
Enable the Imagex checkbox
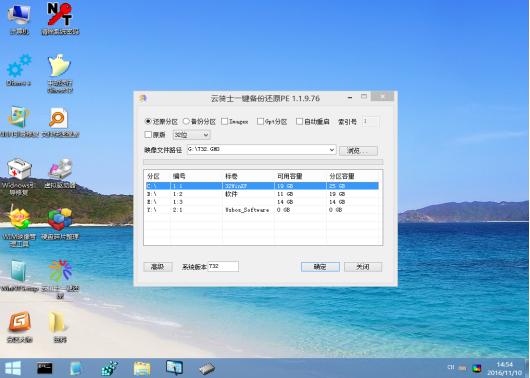click(224, 121)
